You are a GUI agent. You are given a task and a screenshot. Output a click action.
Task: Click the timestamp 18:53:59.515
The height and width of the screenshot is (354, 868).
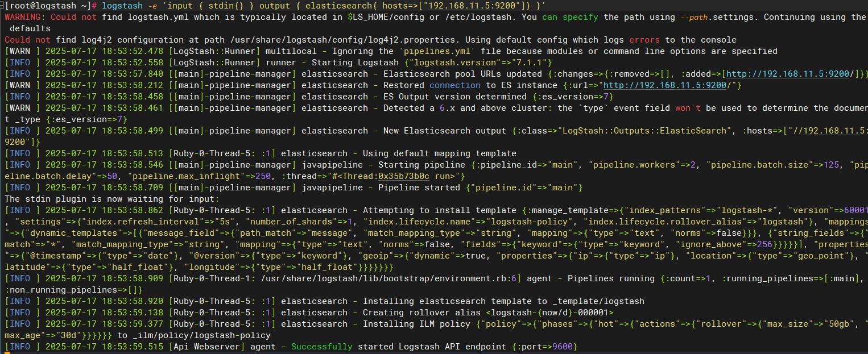point(133,347)
